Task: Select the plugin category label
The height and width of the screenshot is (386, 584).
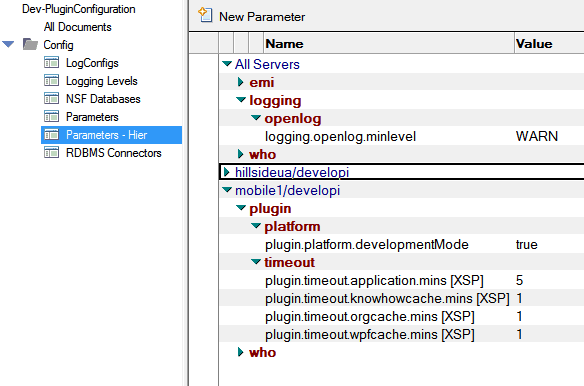Action: 270,209
